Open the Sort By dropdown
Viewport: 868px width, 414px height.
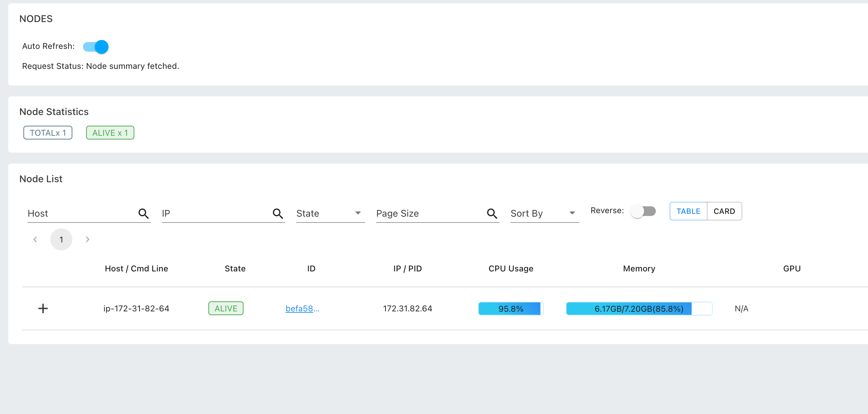[x=545, y=214]
